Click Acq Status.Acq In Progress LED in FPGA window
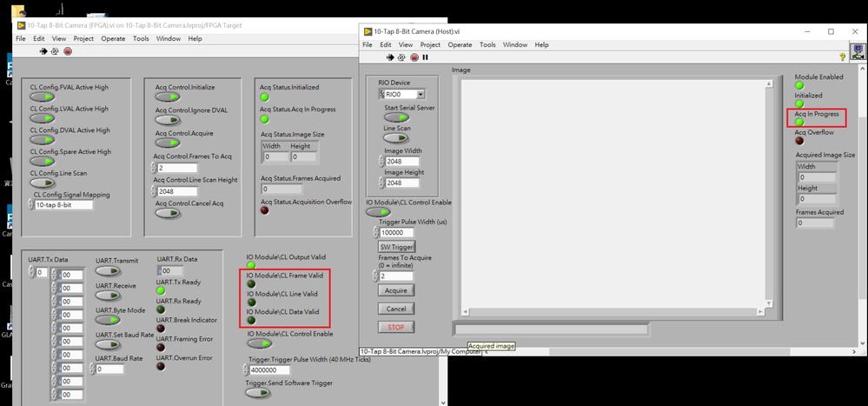Image resolution: width=868 pixels, height=406 pixels. (x=265, y=119)
